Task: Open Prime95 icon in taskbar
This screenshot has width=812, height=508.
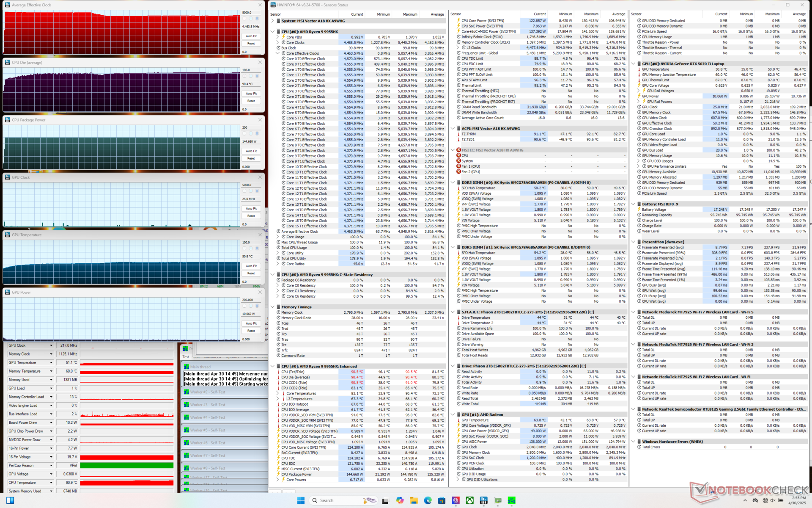Action: pyautogui.click(x=512, y=500)
